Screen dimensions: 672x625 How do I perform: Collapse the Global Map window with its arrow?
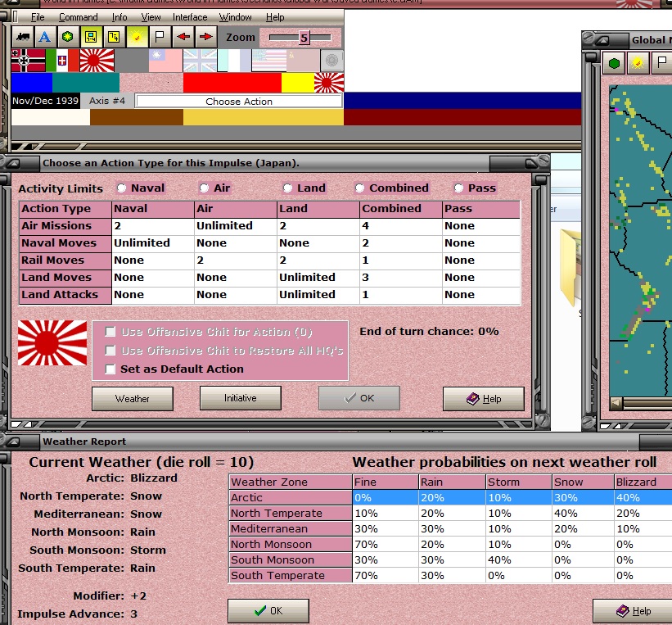pos(603,41)
